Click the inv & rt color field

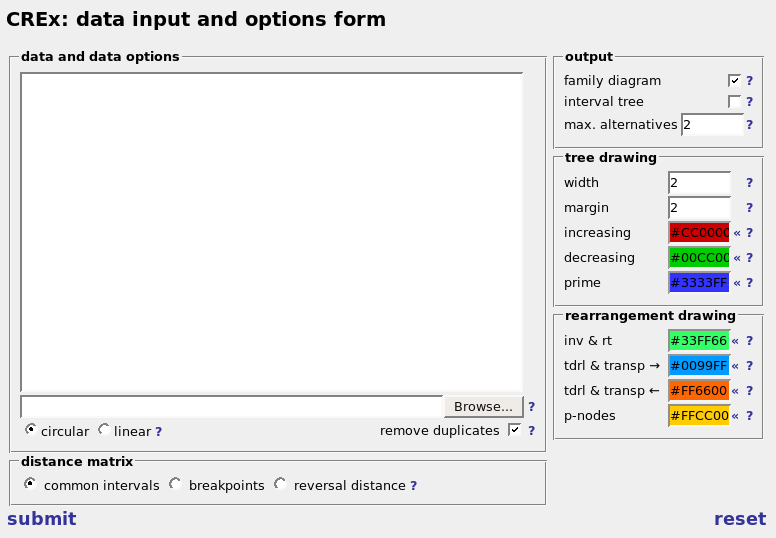coord(699,341)
